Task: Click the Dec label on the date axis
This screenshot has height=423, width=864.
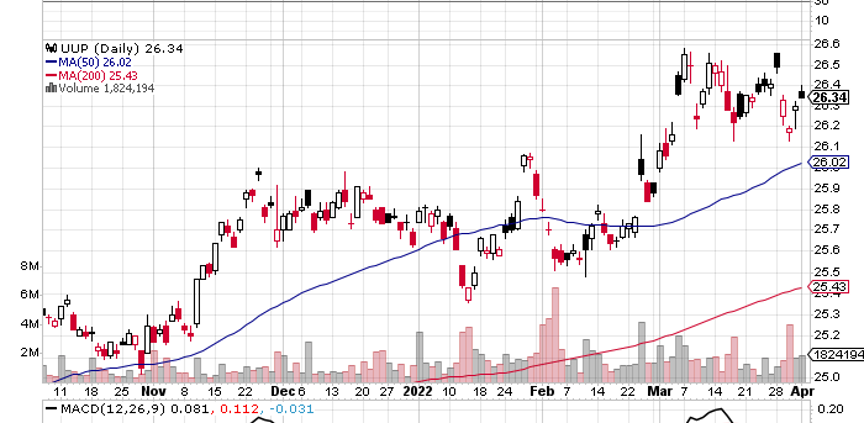Action: tap(279, 392)
